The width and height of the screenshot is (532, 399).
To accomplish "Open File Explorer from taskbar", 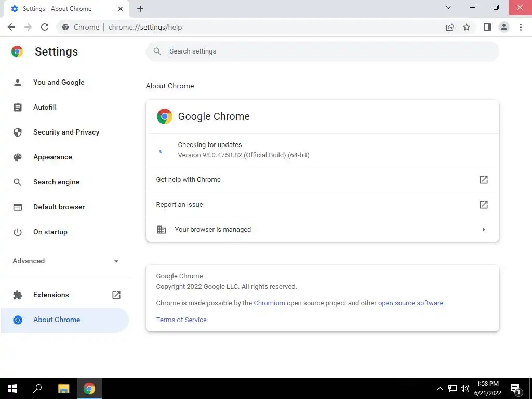I will click(x=63, y=389).
